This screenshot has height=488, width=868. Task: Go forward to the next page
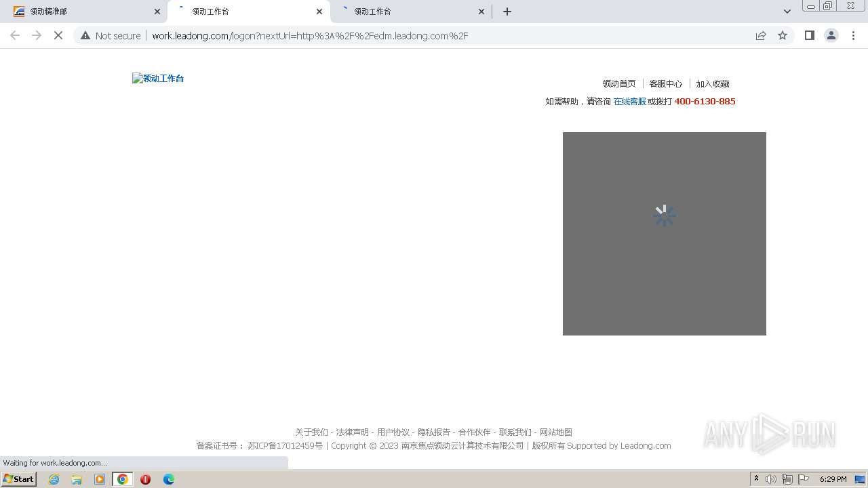[x=37, y=35]
